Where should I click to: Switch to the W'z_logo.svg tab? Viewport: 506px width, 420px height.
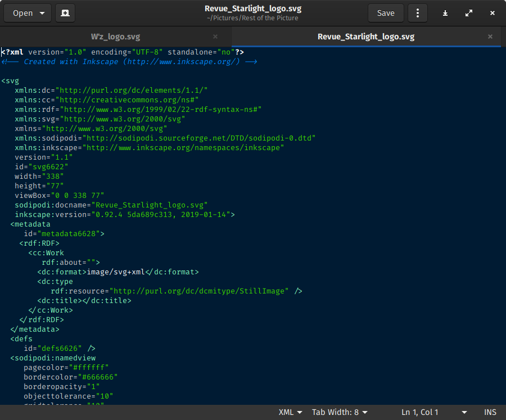[x=115, y=37]
